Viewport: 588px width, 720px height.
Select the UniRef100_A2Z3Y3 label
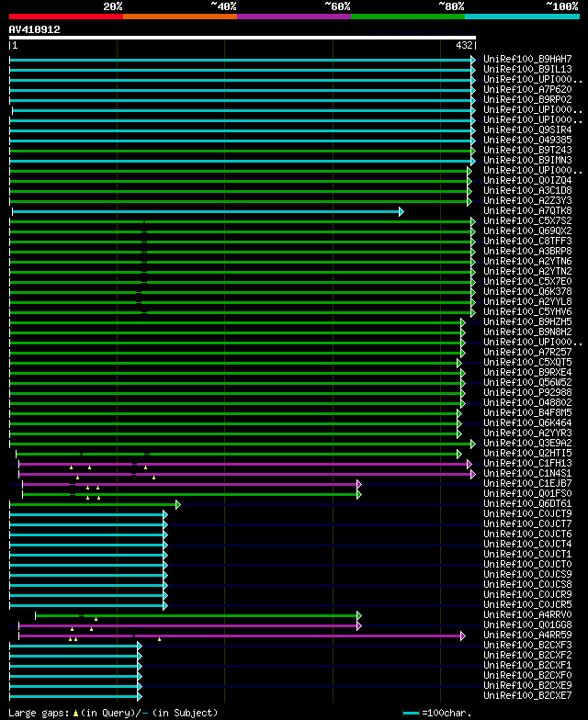pos(527,200)
